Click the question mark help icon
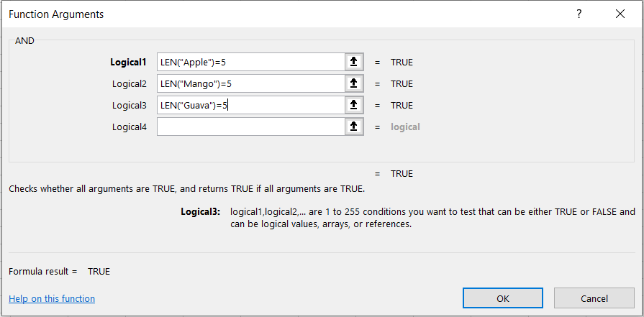 point(580,14)
